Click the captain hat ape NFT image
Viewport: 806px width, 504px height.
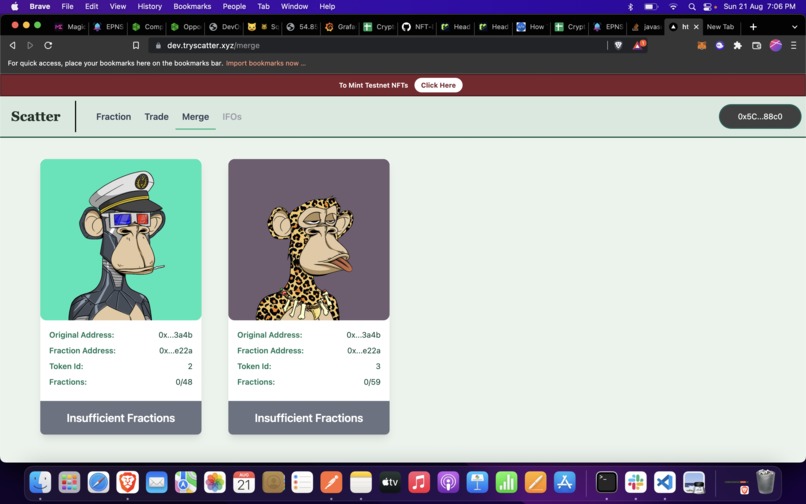coord(121,240)
